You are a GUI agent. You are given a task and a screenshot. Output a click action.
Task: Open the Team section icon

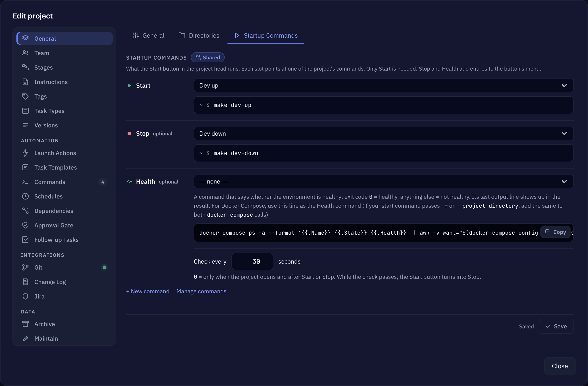[x=25, y=53]
